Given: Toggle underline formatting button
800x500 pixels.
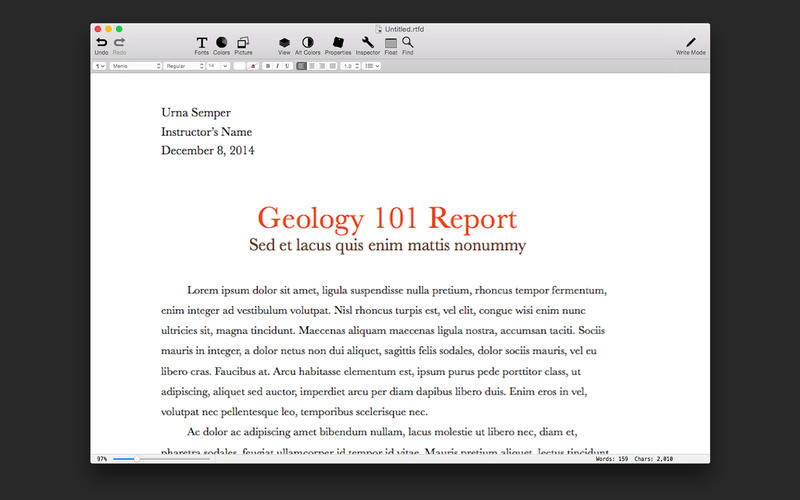Looking at the screenshot, I should (287, 66).
